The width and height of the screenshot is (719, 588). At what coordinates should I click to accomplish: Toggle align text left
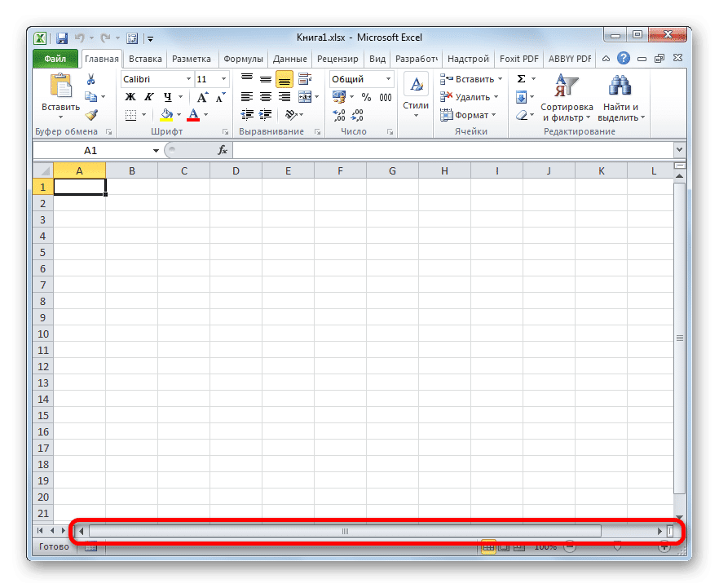247,97
